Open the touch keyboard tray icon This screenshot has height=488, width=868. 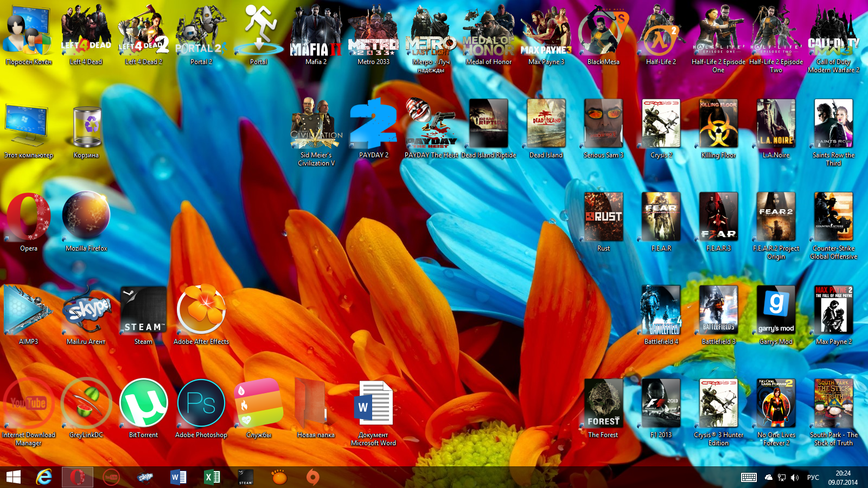[x=749, y=478]
